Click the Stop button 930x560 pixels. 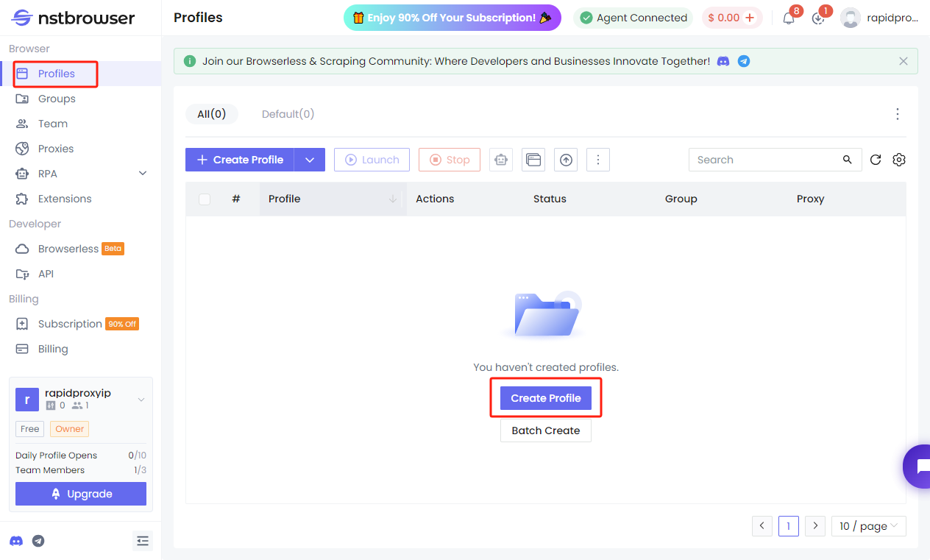tap(450, 160)
